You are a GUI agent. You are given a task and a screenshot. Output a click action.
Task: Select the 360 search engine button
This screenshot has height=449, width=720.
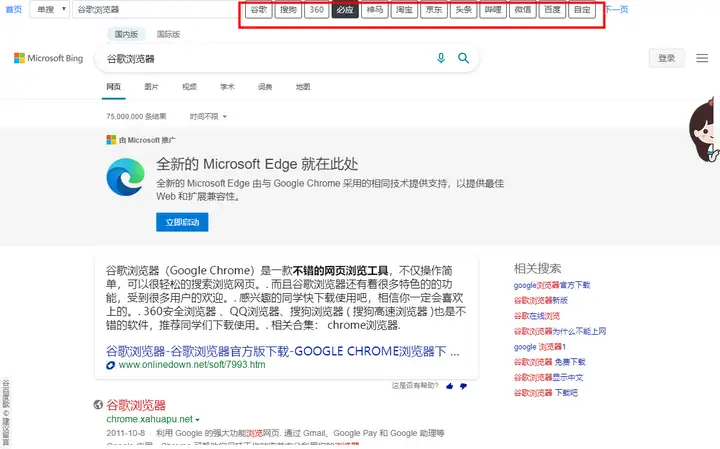tap(316, 10)
